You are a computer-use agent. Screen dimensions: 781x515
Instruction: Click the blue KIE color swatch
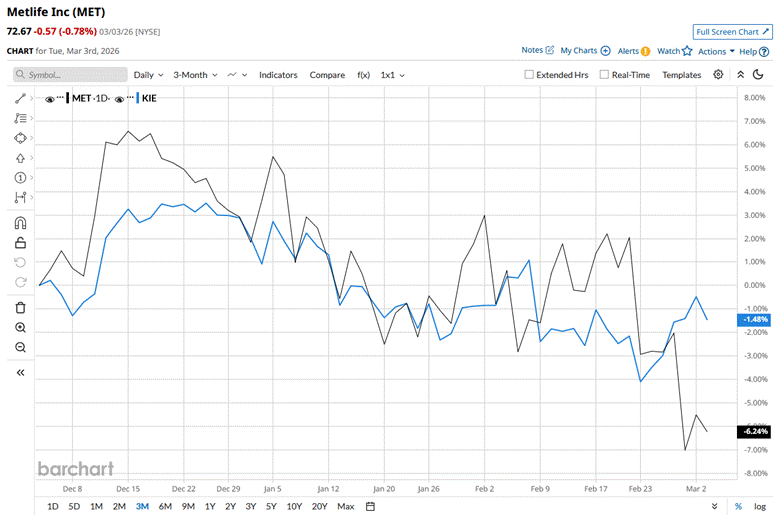click(x=137, y=98)
